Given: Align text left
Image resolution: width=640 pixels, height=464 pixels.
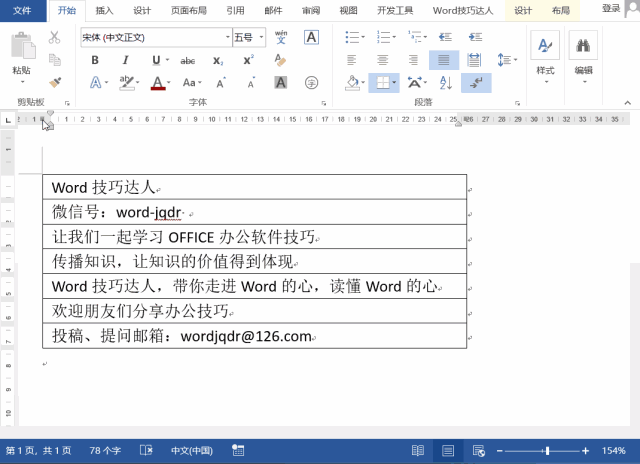Looking at the screenshot, I should pos(351,60).
